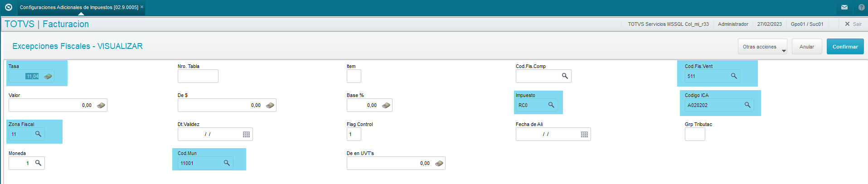Viewport: 868px width, 184px height.
Task: Open the mail envelope icon
Action: 844,7
